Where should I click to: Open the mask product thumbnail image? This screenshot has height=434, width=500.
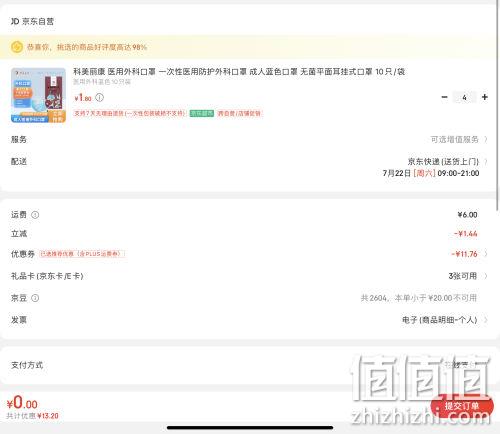38,95
